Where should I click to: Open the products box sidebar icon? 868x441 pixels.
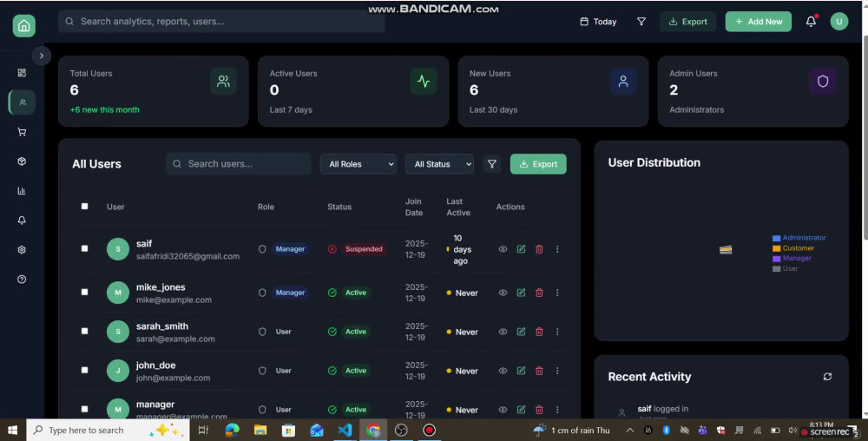pos(22,161)
